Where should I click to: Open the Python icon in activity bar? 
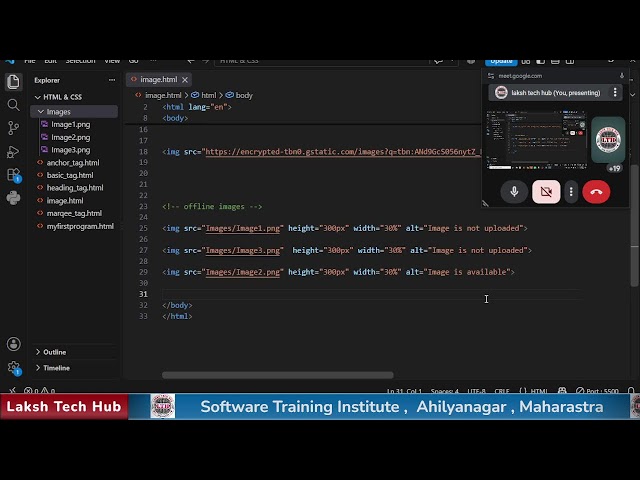13,198
